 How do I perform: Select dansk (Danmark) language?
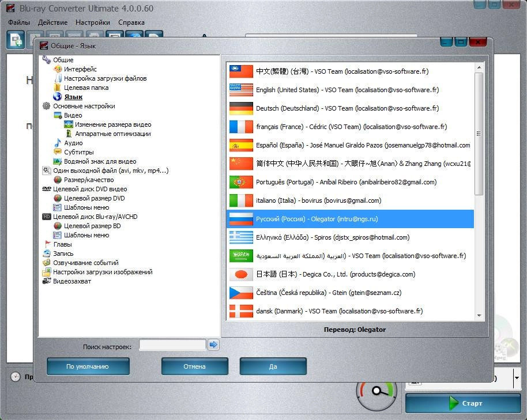pos(350,311)
